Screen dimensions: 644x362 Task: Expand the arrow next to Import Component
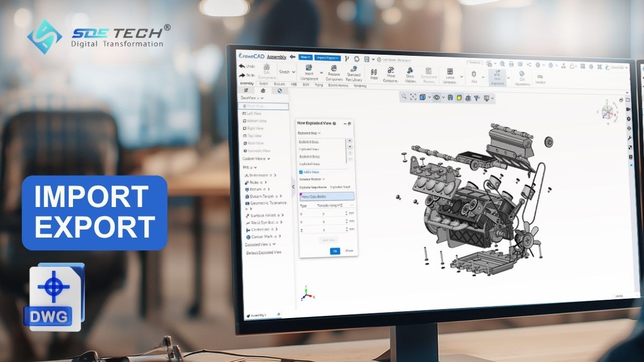click(321, 72)
